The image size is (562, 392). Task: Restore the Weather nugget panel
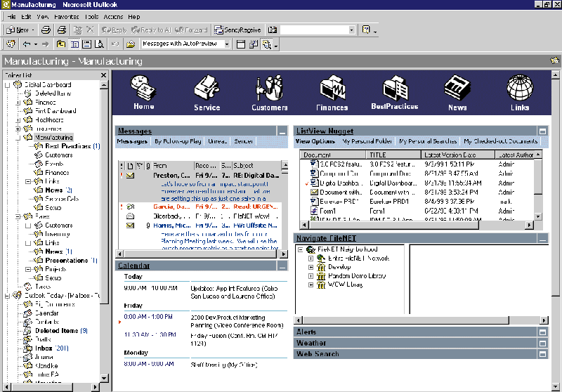[x=542, y=343]
